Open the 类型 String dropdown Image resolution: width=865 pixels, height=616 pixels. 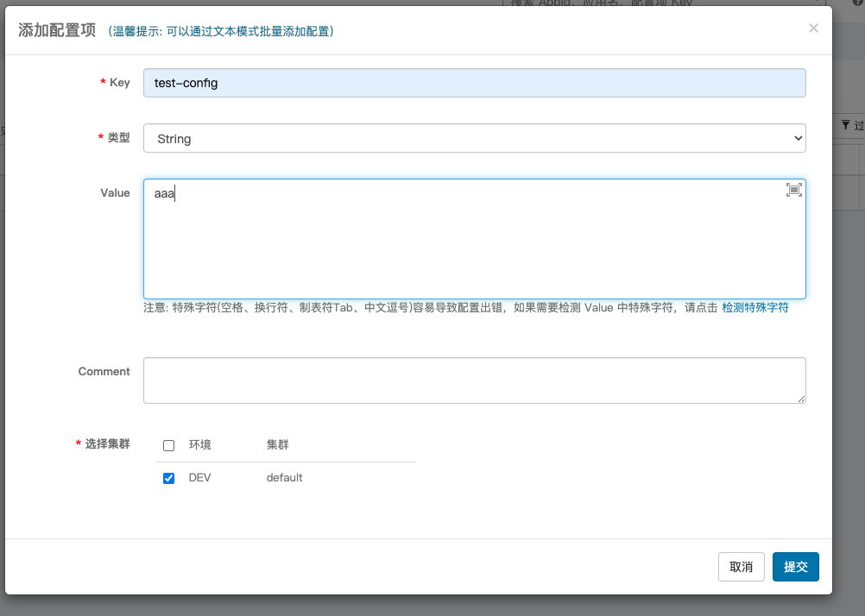(475, 138)
